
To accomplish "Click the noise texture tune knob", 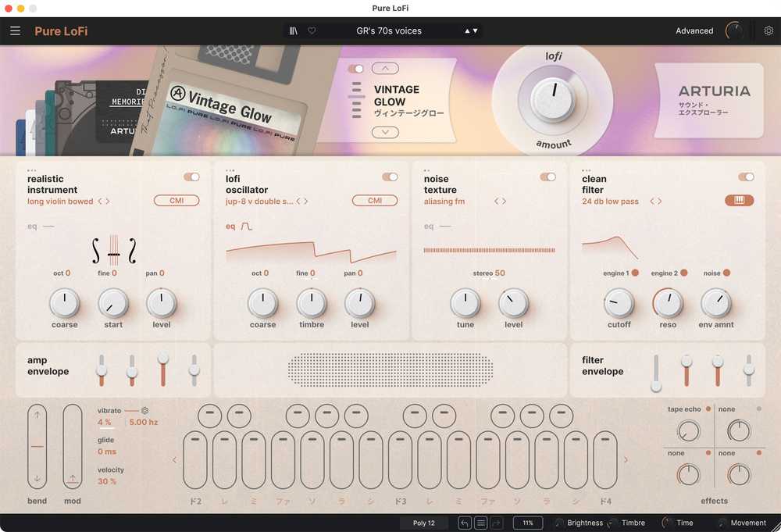I will click(465, 303).
